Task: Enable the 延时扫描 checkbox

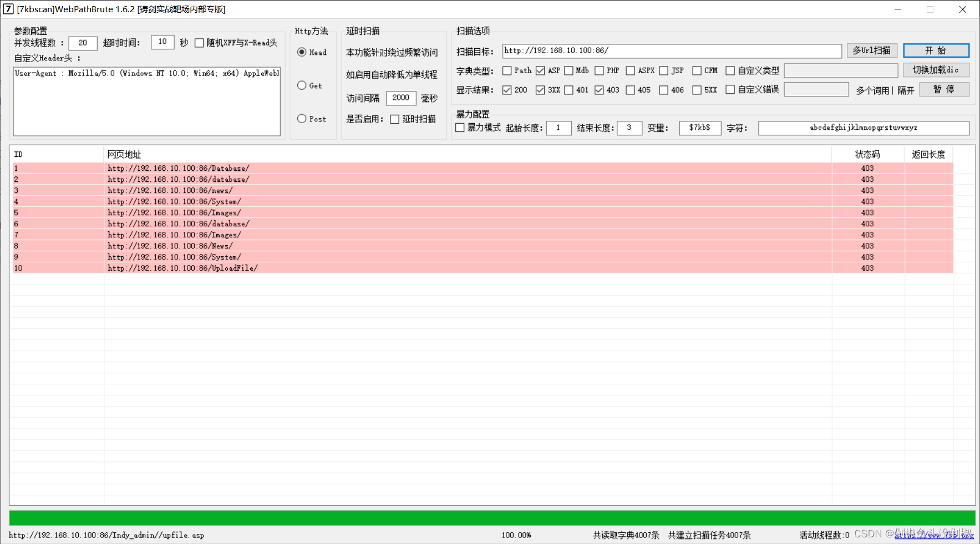Action: (395, 119)
